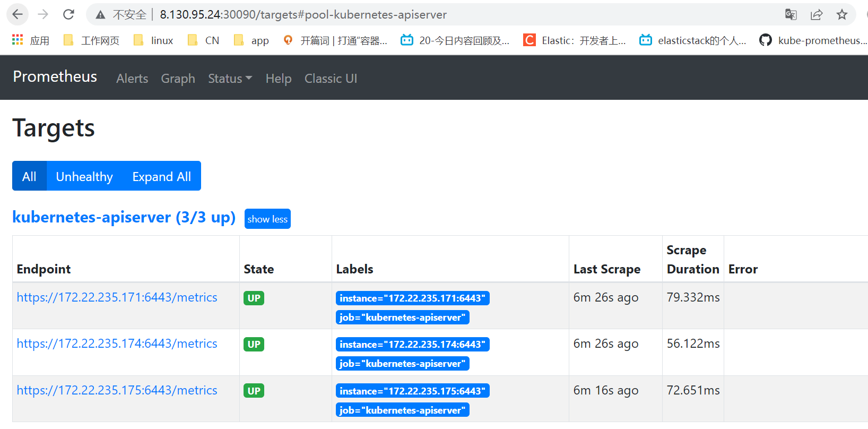Image resolution: width=868 pixels, height=429 pixels.
Task: Bookmark this page with the star
Action: coord(842,14)
